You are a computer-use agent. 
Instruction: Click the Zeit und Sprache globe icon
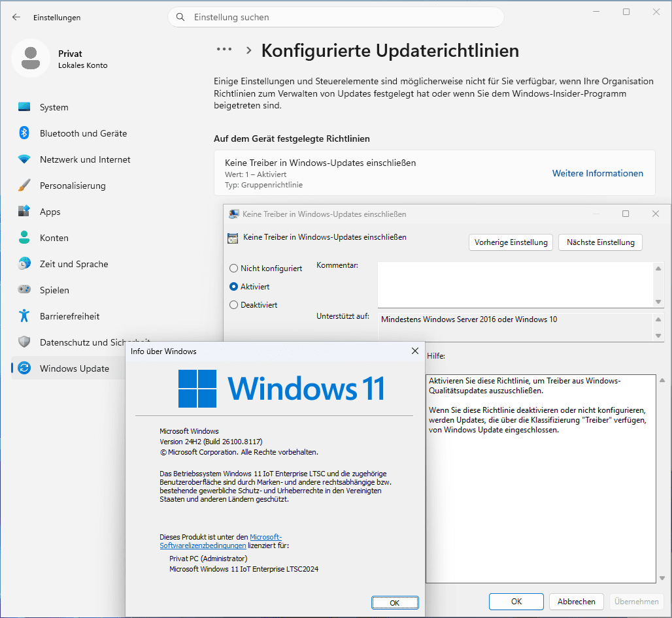24,263
